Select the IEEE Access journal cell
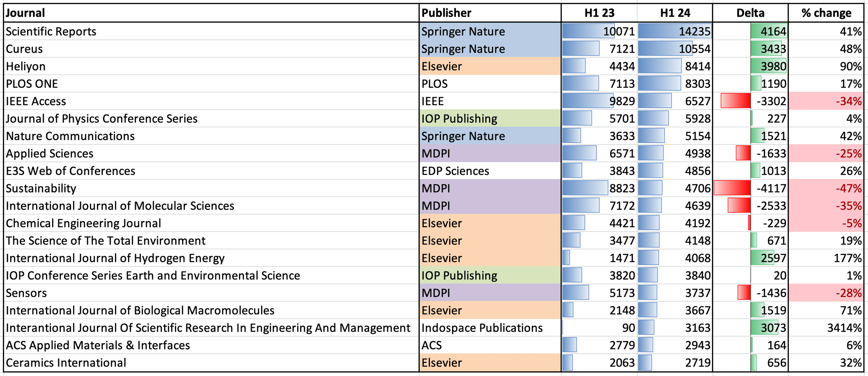Screen dimensions: 868x376 (211, 101)
